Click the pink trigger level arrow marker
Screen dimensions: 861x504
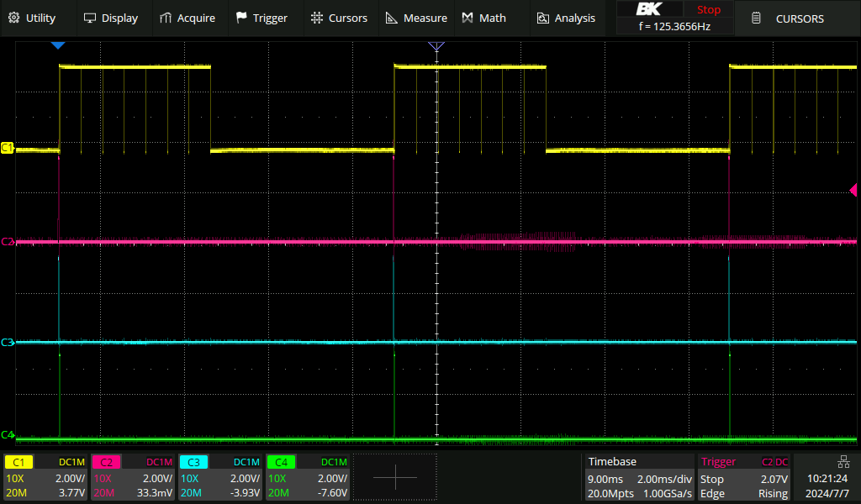coord(853,190)
